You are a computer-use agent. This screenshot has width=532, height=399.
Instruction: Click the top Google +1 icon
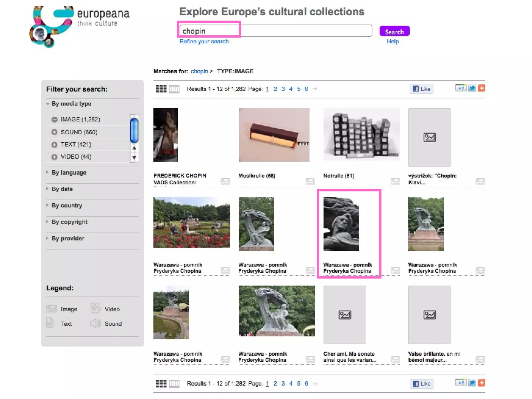pyautogui.click(x=461, y=88)
